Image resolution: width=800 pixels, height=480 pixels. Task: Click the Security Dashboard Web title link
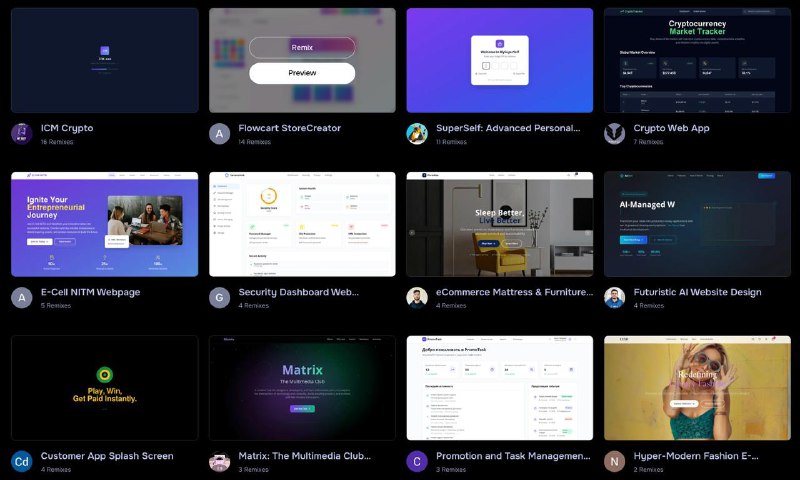[x=298, y=292]
